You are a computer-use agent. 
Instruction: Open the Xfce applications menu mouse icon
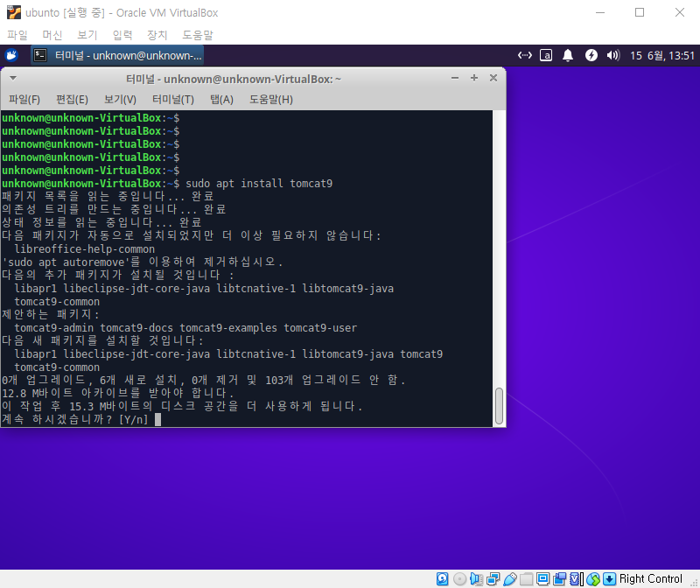pyautogui.click(x=11, y=55)
